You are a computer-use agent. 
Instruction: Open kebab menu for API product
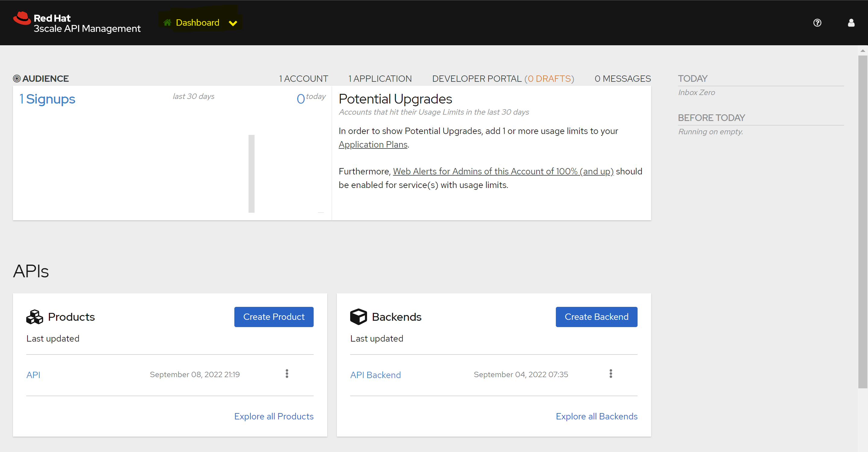click(287, 374)
